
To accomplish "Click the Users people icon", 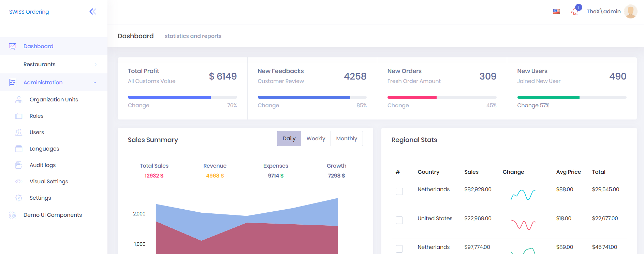I will tap(19, 132).
